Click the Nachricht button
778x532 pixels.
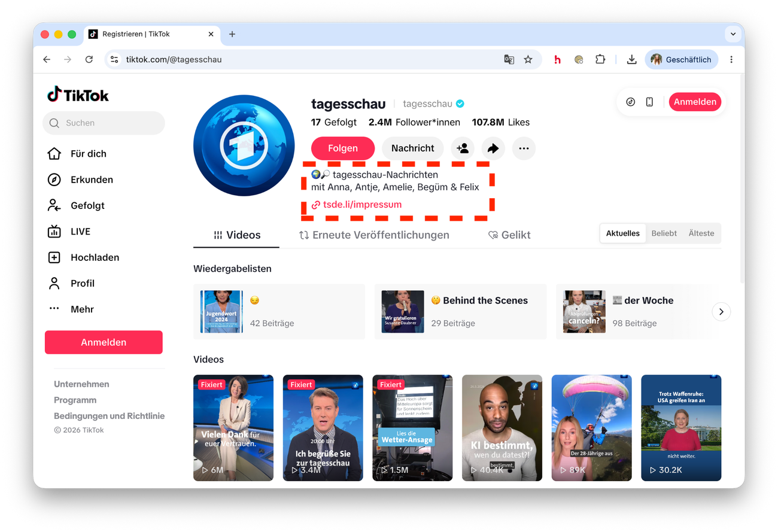click(x=413, y=148)
